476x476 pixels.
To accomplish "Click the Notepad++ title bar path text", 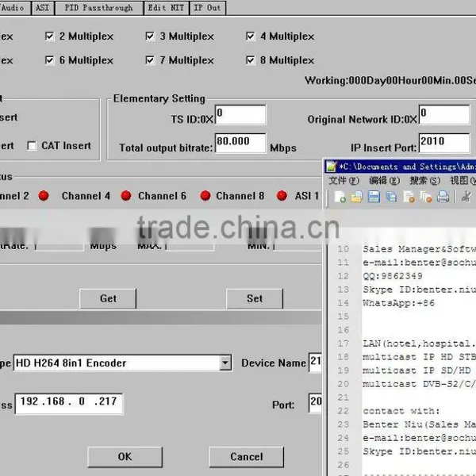I will point(407,167).
